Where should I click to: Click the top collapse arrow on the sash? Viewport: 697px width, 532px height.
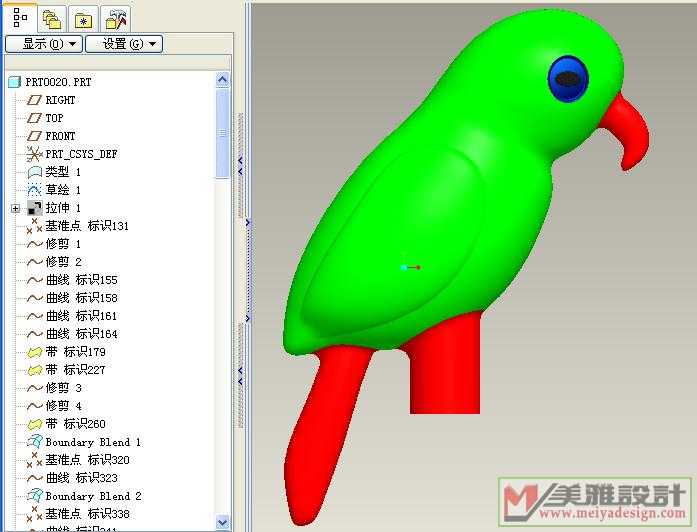[x=240, y=165]
